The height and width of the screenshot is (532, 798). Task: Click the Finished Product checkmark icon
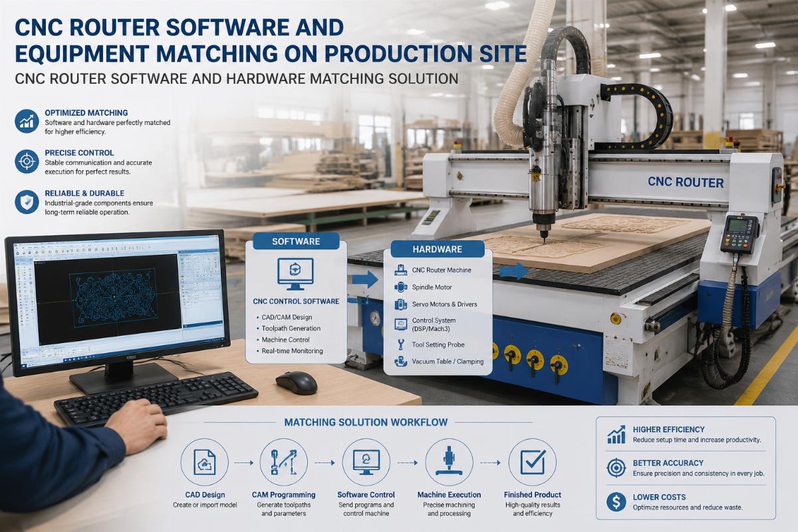[533, 462]
